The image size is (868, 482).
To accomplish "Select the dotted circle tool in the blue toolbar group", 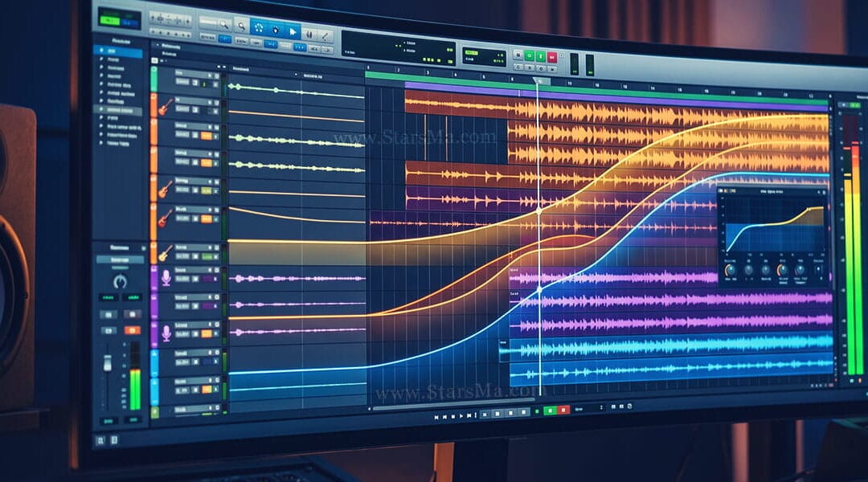I will pos(259,27).
